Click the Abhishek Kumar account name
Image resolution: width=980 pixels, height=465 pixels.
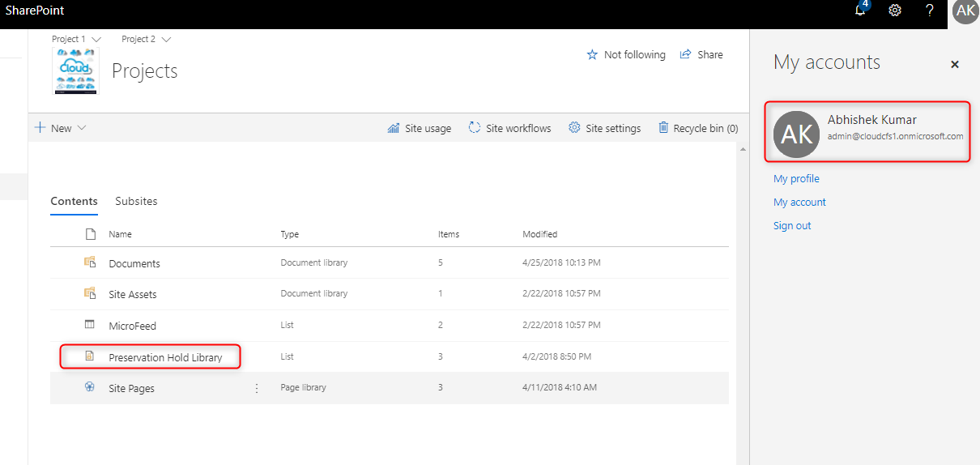coord(872,120)
